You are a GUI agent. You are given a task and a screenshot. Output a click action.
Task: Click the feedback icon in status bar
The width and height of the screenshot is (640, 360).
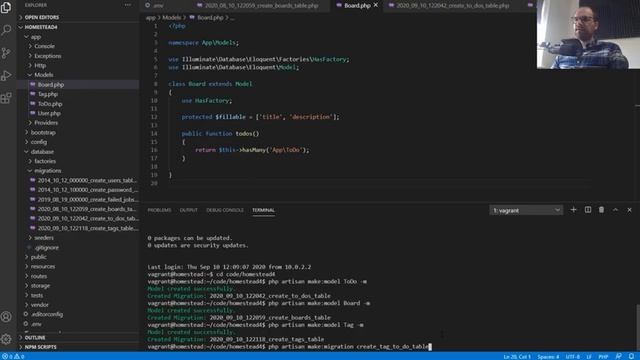(618, 356)
